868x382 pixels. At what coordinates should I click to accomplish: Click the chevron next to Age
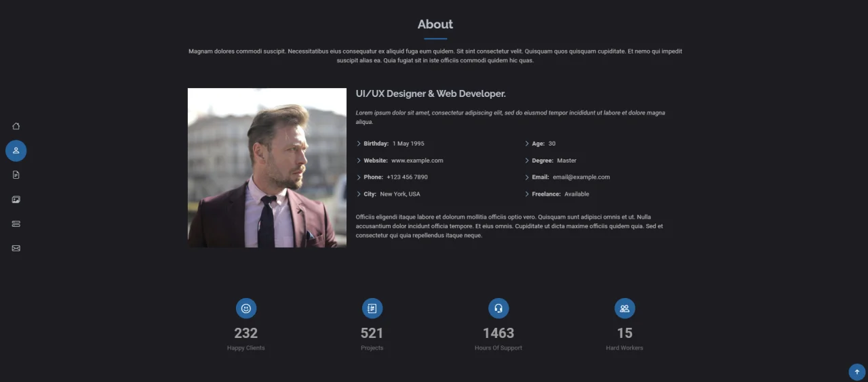(x=527, y=144)
